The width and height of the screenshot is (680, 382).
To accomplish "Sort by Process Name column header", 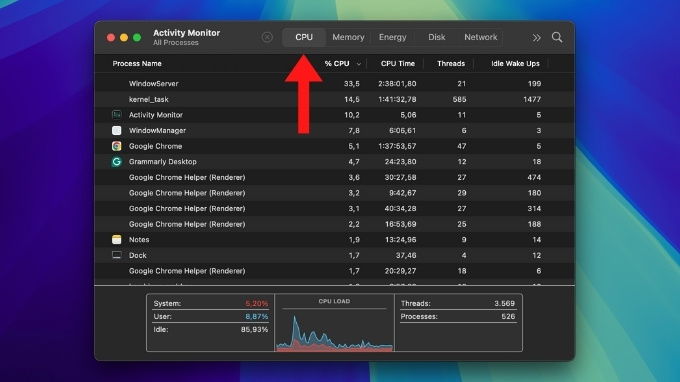I will (137, 63).
